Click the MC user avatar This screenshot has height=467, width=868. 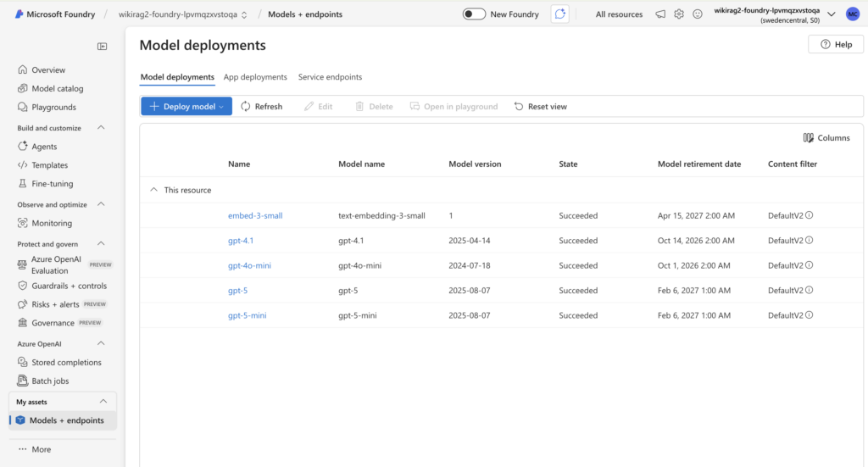(853, 14)
